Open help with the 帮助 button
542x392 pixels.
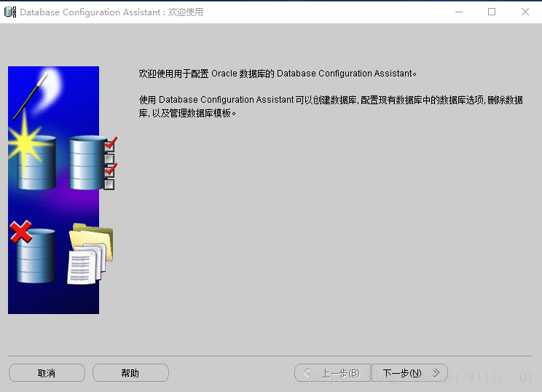click(130, 372)
